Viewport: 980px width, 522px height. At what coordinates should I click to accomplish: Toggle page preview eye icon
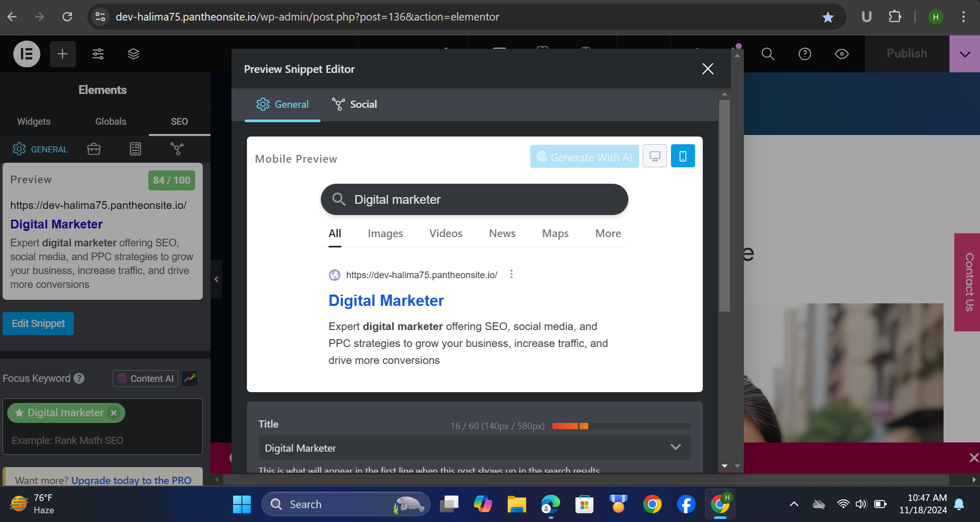841,54
